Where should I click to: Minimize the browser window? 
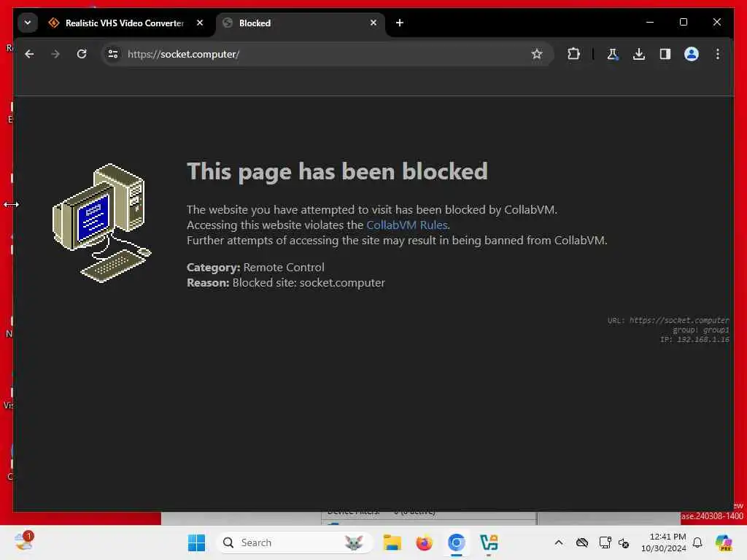(650, 22)
